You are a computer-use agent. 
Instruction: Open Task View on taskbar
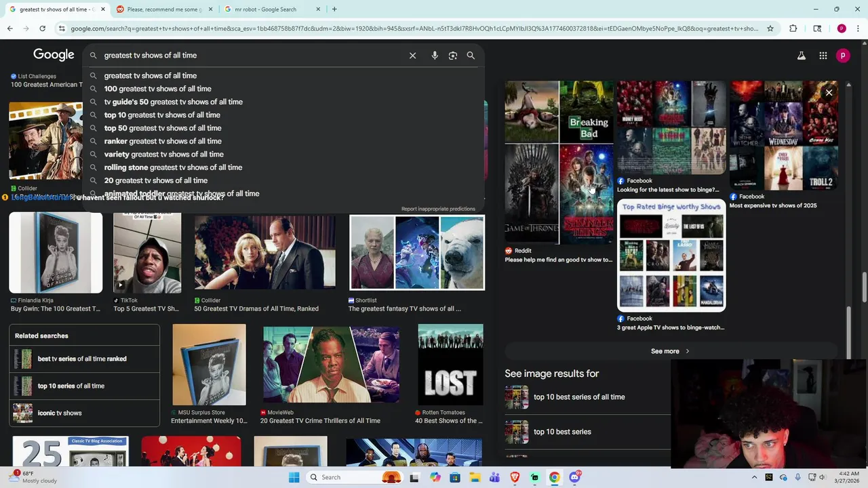click(x=414, y=477)
